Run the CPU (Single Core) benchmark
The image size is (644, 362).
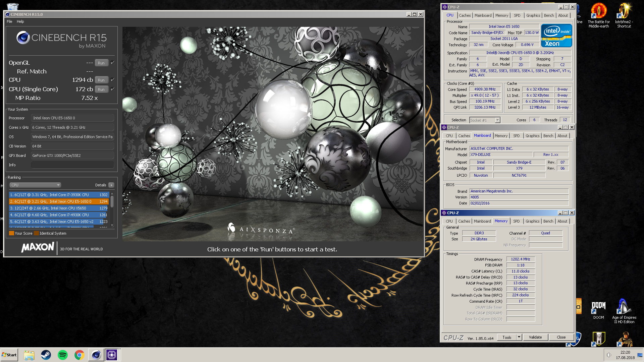coord(101,89)
